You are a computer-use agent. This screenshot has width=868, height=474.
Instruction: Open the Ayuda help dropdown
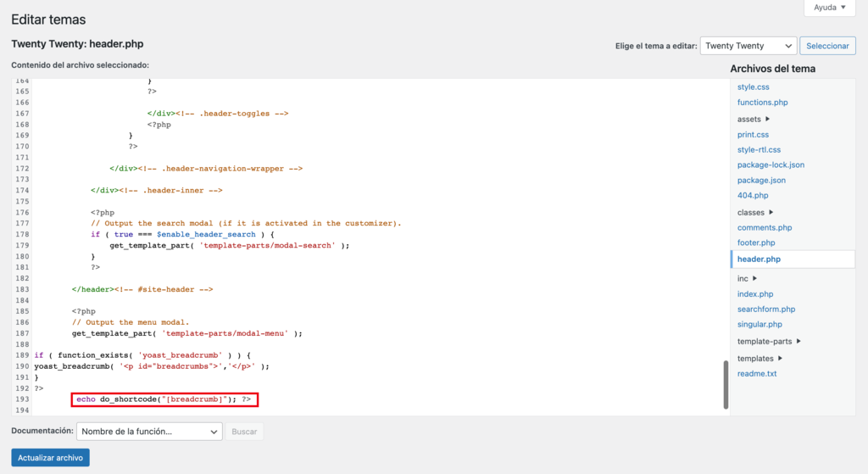829,8
